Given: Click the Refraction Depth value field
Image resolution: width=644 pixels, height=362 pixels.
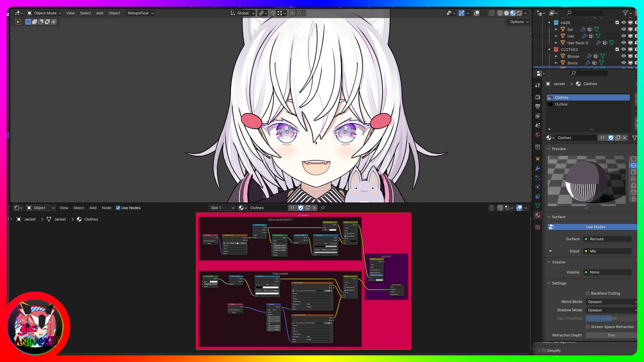Looking at the screenshot, I should tap(611, 335).
